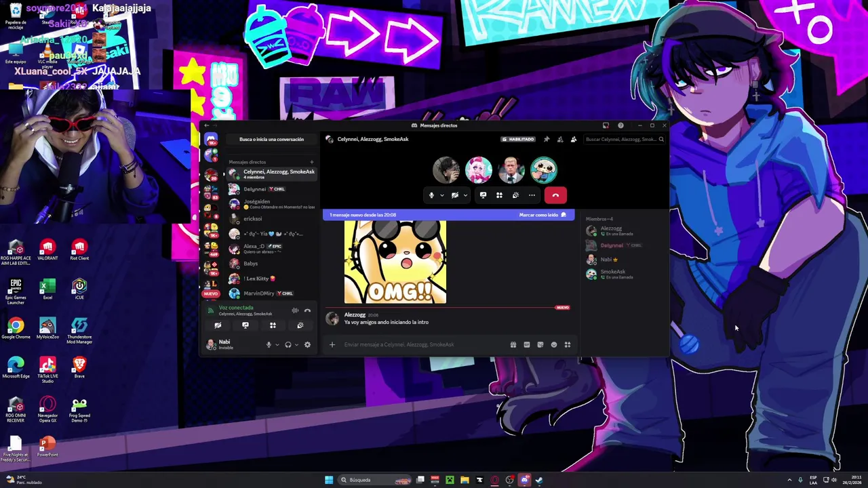Open soundboard in the call controls
The width and height of the screenshot is (868, 488).
pos(515,195)
